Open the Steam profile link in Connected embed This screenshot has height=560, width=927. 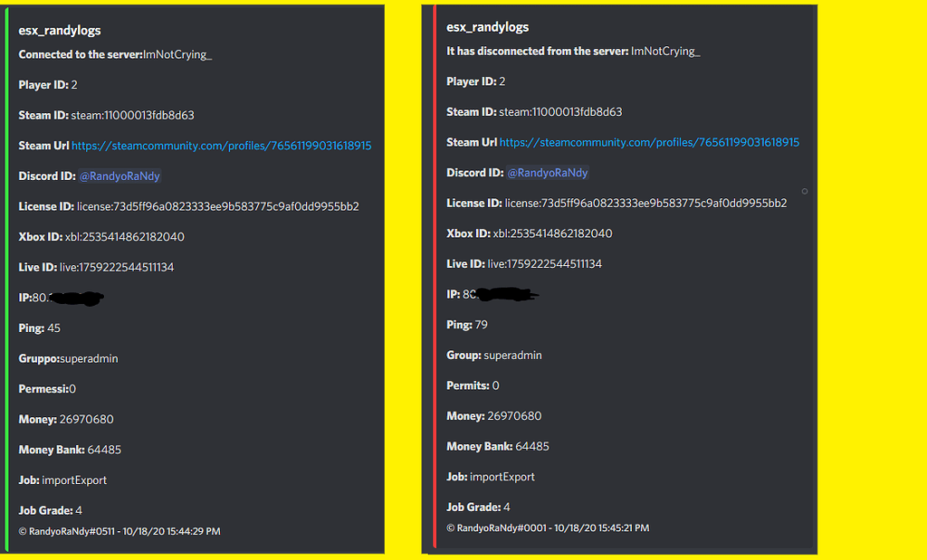221,146
